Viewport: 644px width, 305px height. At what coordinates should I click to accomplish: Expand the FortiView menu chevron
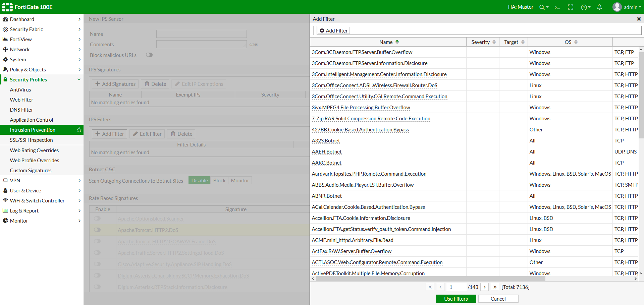79,40
